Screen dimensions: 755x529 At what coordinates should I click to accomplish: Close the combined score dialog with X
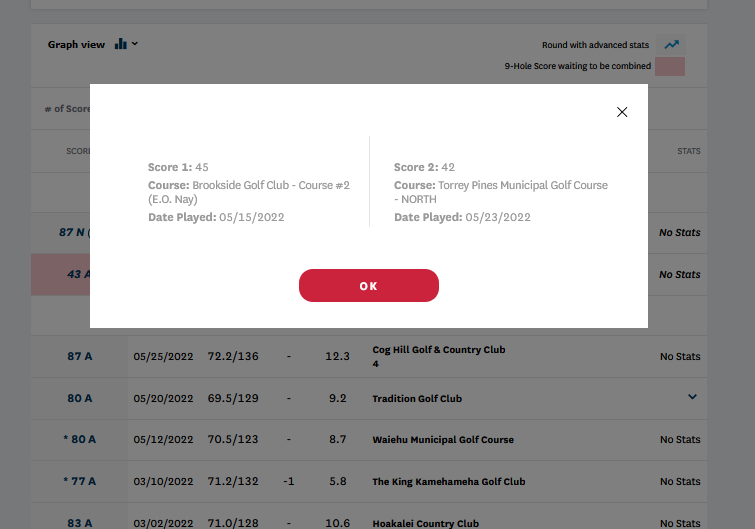pos(622,112)
